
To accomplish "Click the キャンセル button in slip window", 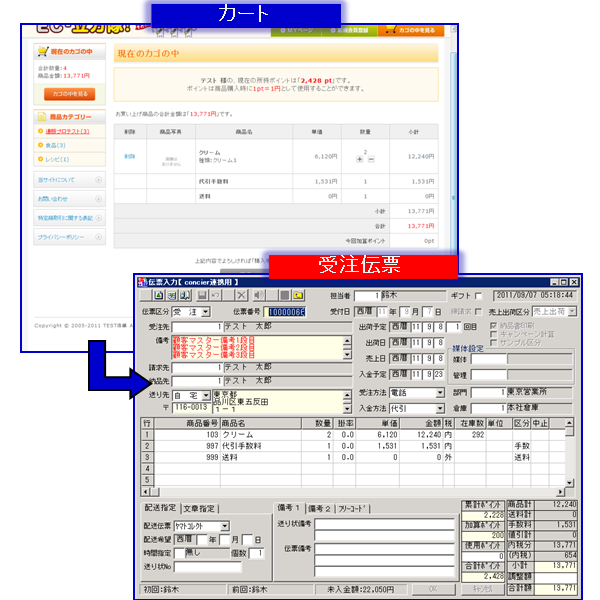I will point(483,589).
